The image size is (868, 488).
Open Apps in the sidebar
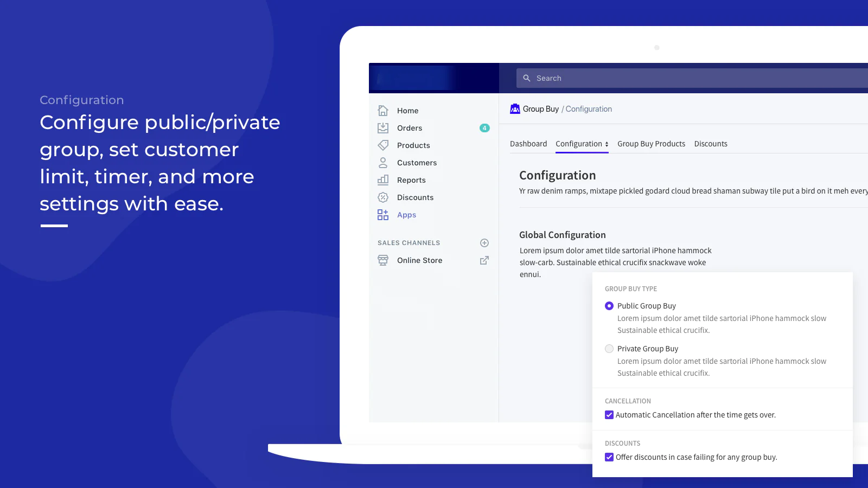coord(406,215)
